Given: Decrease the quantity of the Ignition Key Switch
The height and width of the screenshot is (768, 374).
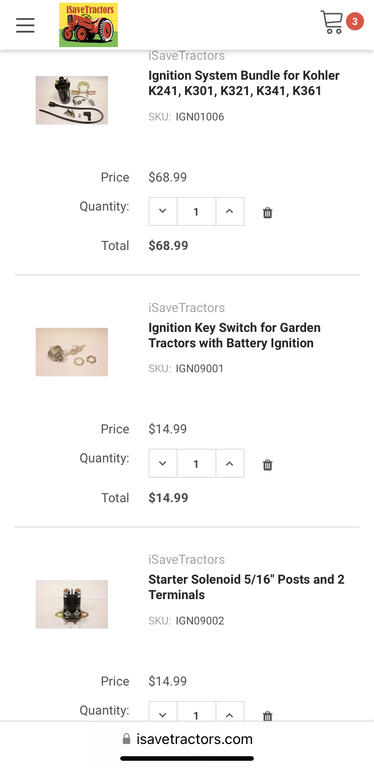Looking at the screenshot, I should coord(163,463).
